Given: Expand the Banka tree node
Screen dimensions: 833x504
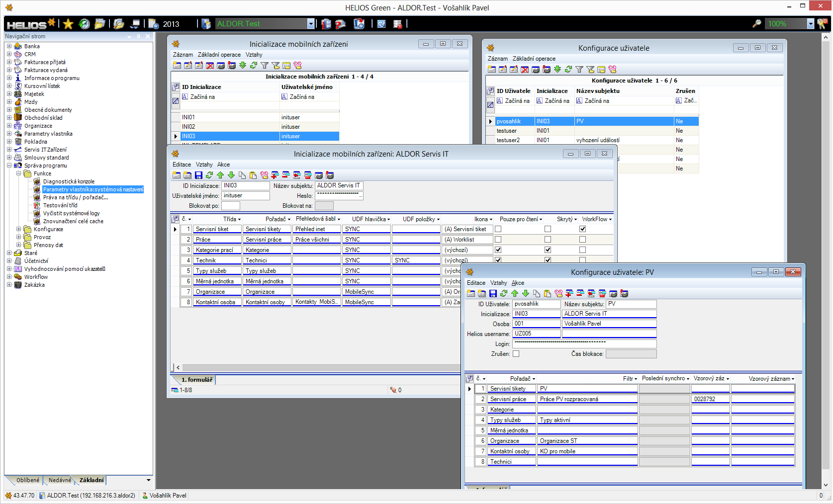Looking at the screenshot, I should click(x=9, y=46).
